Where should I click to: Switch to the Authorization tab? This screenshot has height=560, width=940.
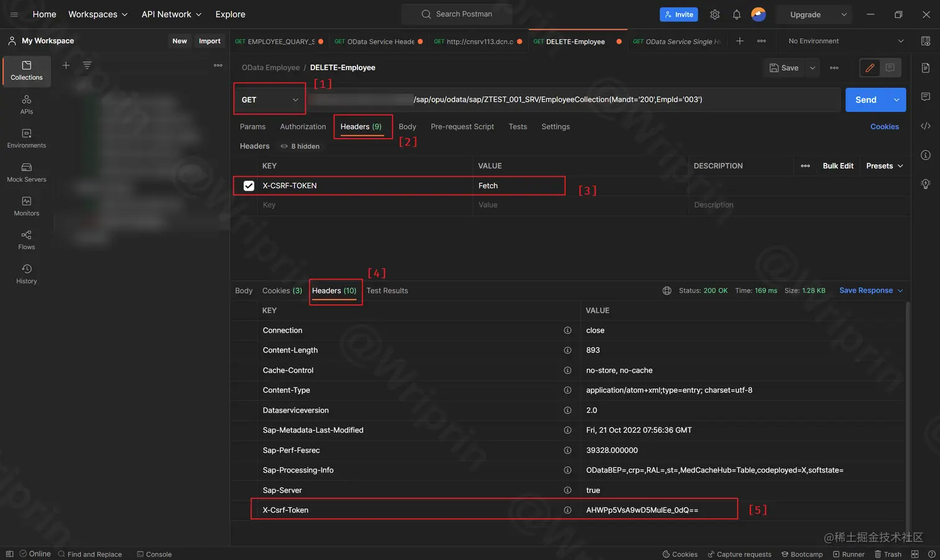coord(303,127)
